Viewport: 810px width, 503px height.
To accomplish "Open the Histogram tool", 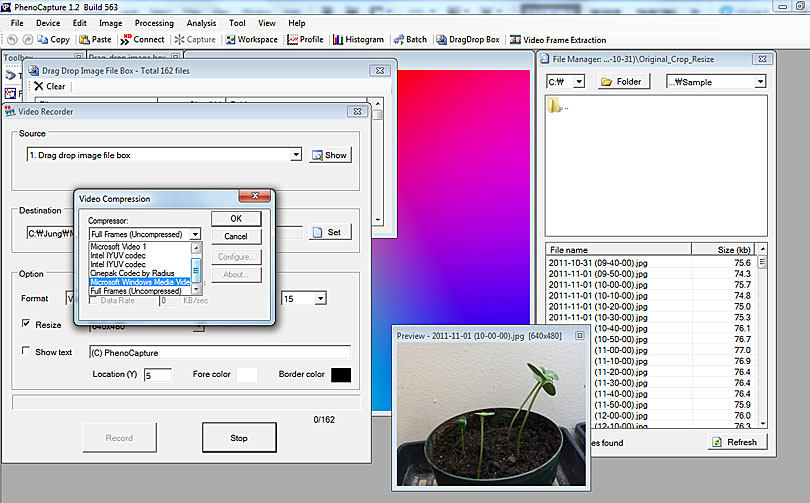I will (x=358, y=40).
